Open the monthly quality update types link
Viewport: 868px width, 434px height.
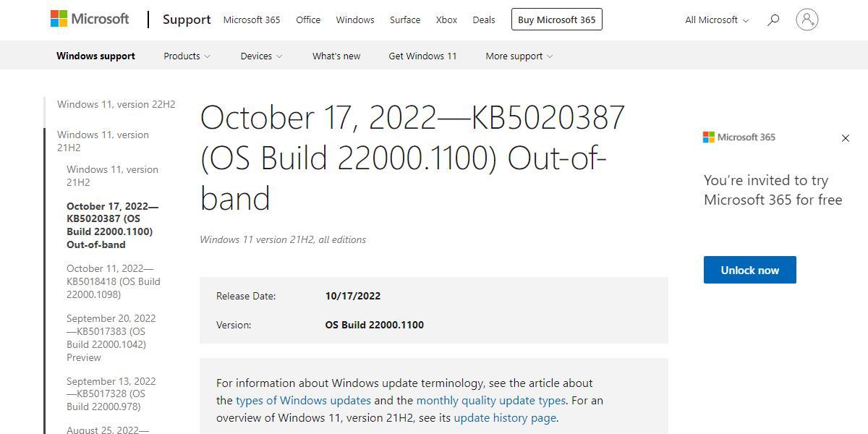(x=490, y=400)
